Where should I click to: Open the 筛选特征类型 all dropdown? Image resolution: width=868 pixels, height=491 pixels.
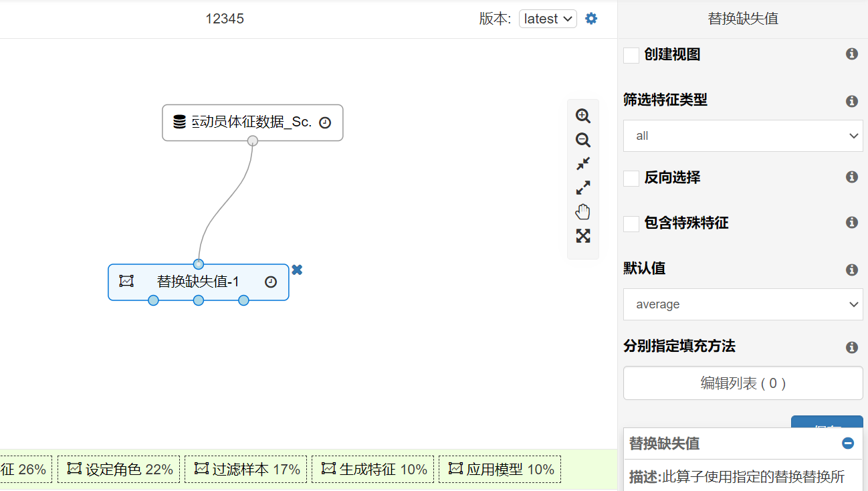click(x=742, y=136)
